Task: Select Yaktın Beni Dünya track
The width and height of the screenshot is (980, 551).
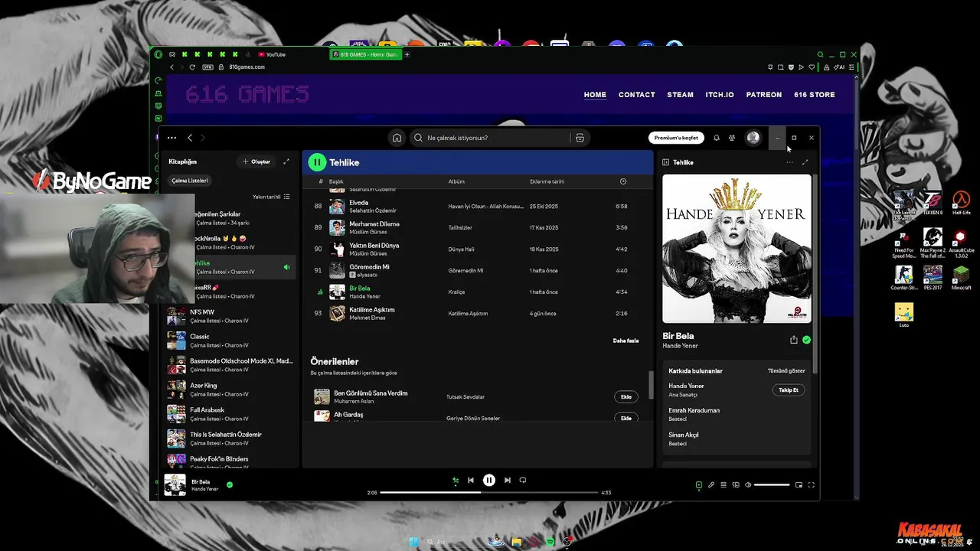Action: (476, 249)
